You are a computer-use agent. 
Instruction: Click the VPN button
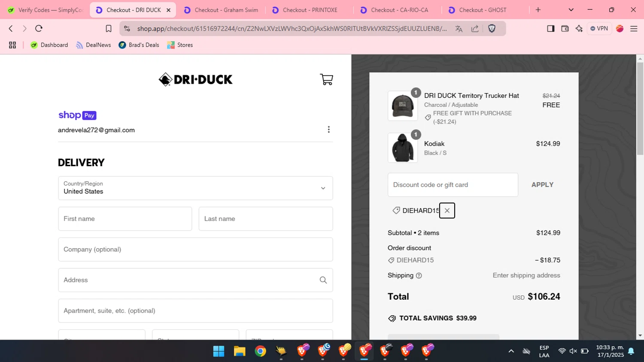(599, 28)
